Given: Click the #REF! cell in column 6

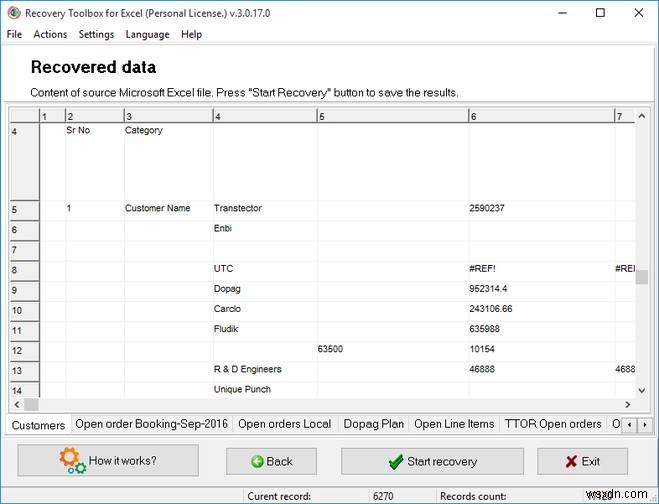Looking at the screenshot, I should [x=542, y=271].
